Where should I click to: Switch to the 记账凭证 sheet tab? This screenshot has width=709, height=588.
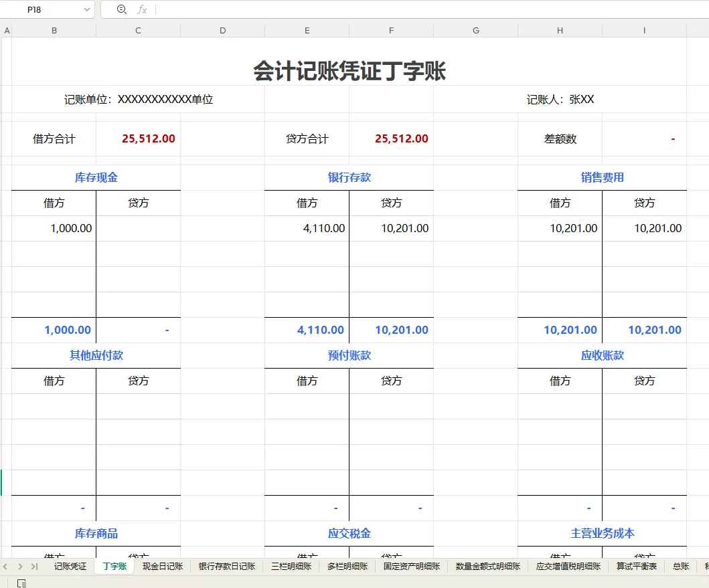pyautogui.click(x=70, y=567)
